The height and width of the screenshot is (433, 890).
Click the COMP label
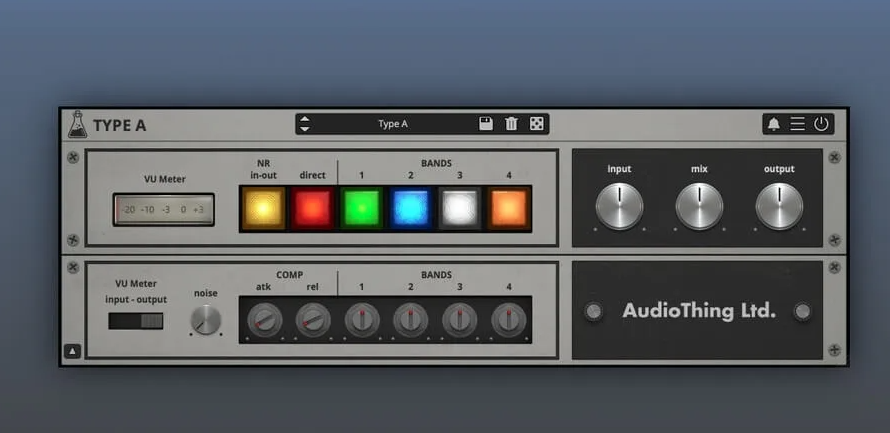(289, 275)
